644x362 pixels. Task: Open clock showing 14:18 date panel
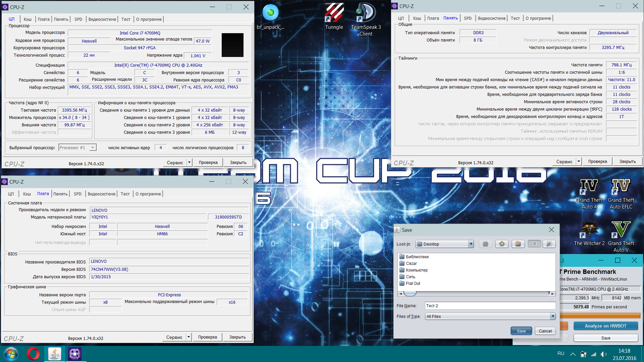point(624,354)
